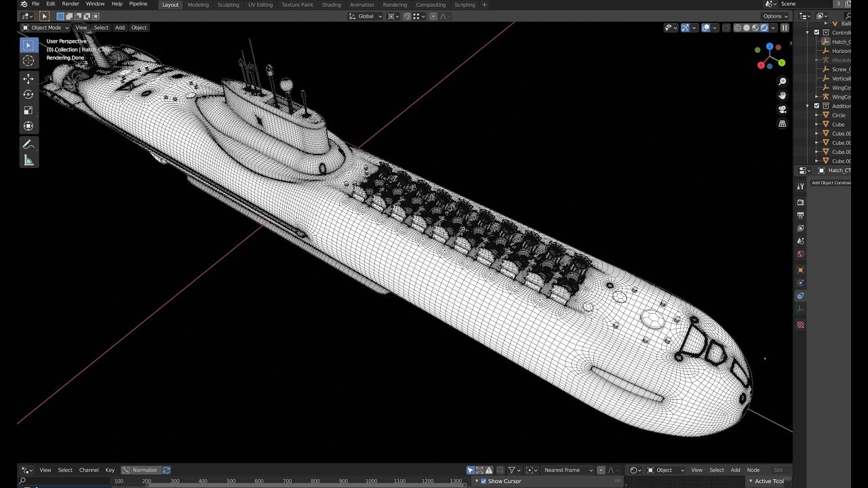Select the Measure tool
This screenshot has width=868, height=488.
point(28,161)
